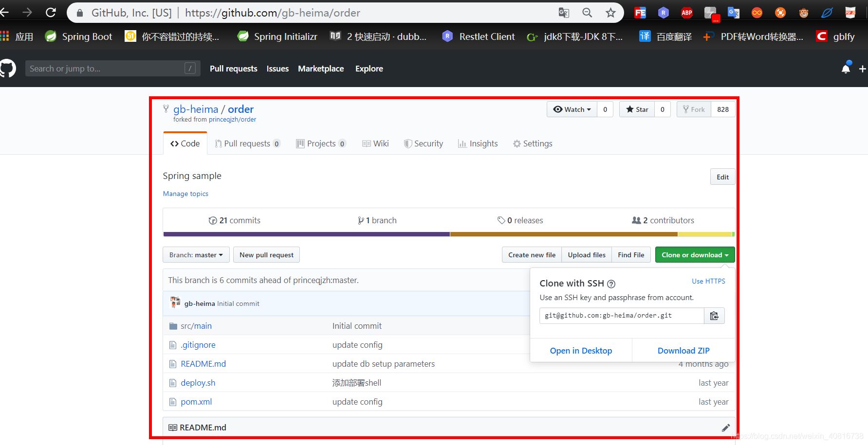Viewport: 868px width, 445px height.
Task: Open the gb-heima owner link
Action: [x=196, y=109]
